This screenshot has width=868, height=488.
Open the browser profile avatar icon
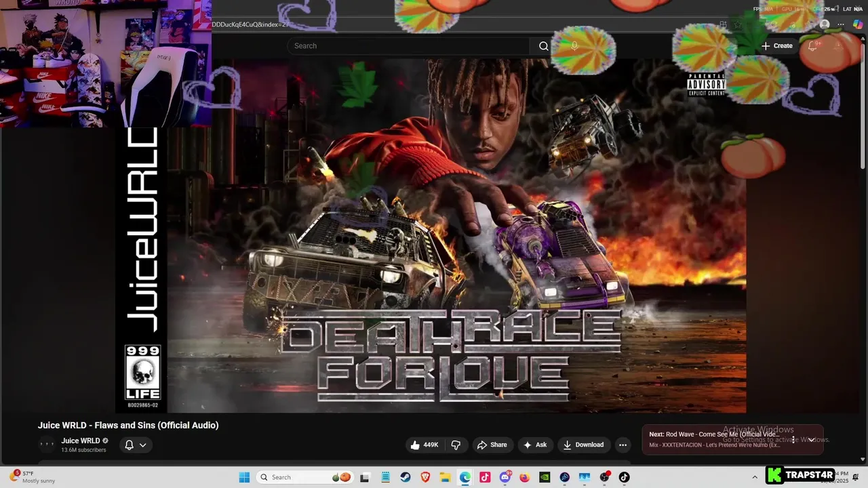(x=825, y=24)
